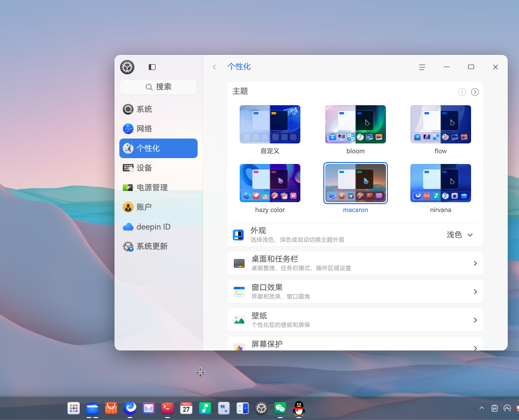Launch the browser from dock
The height and width of the screenshot is (420, 519).
click(x=130, y=408)
